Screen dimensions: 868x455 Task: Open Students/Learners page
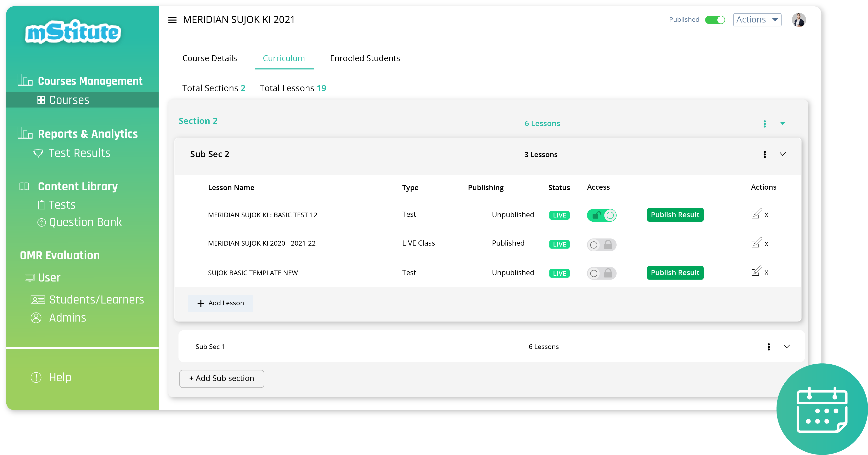[97, 300]
